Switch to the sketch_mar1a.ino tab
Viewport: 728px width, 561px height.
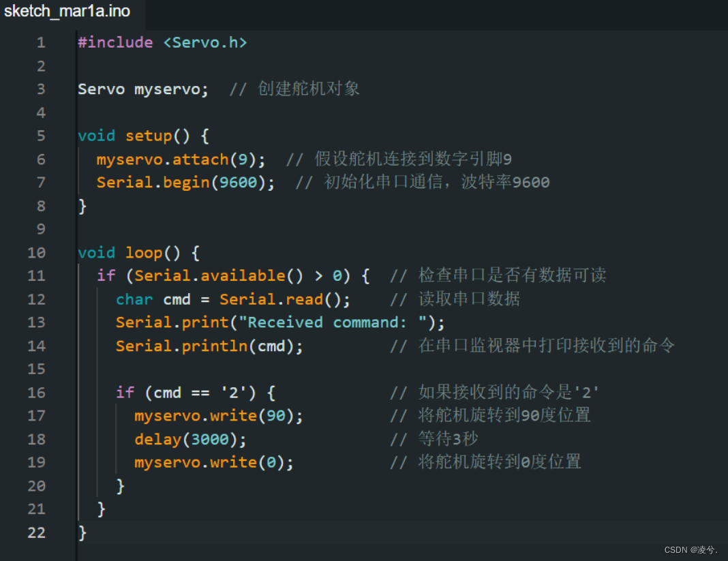[66, 11]
